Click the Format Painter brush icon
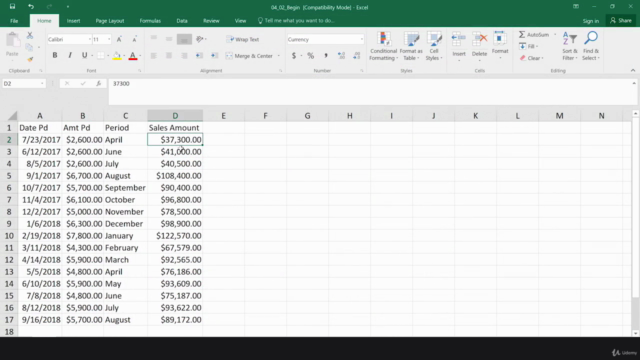Viewport: 640px width, 360px height. click(30, 60)
